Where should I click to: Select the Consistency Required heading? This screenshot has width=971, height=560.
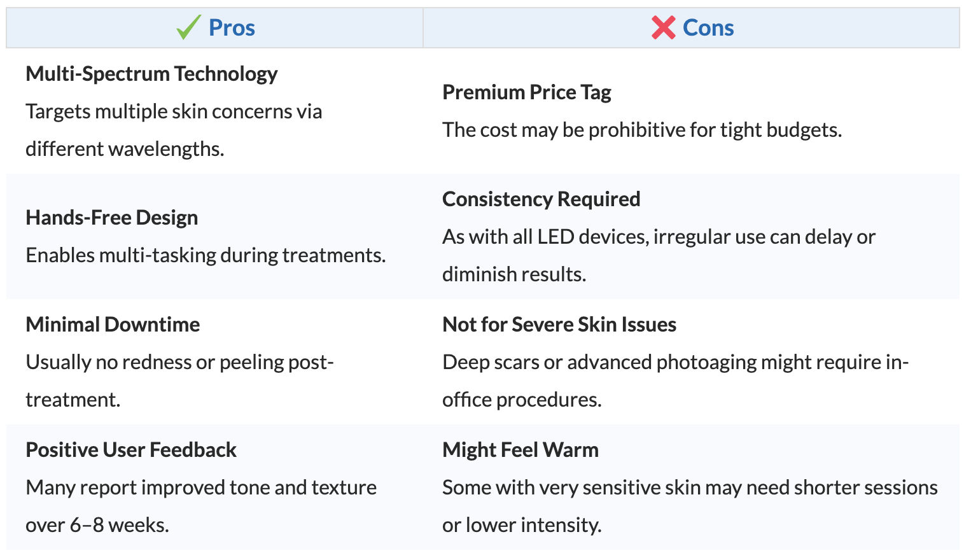[541, 199]
